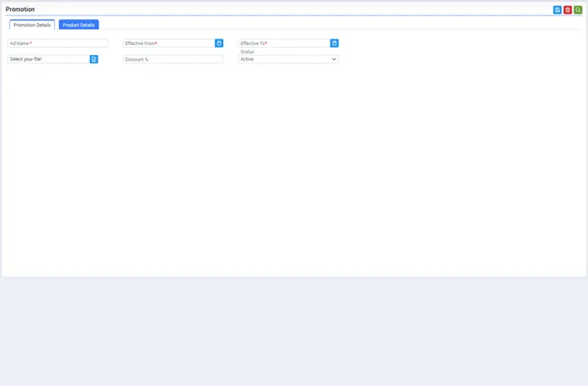588x386 pixels.
Task: Click the red delete trash icon
Action: point(568,10)
